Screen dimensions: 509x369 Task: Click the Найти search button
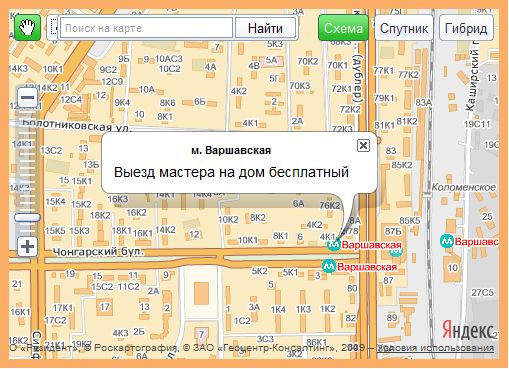click(x=265, y=28)
